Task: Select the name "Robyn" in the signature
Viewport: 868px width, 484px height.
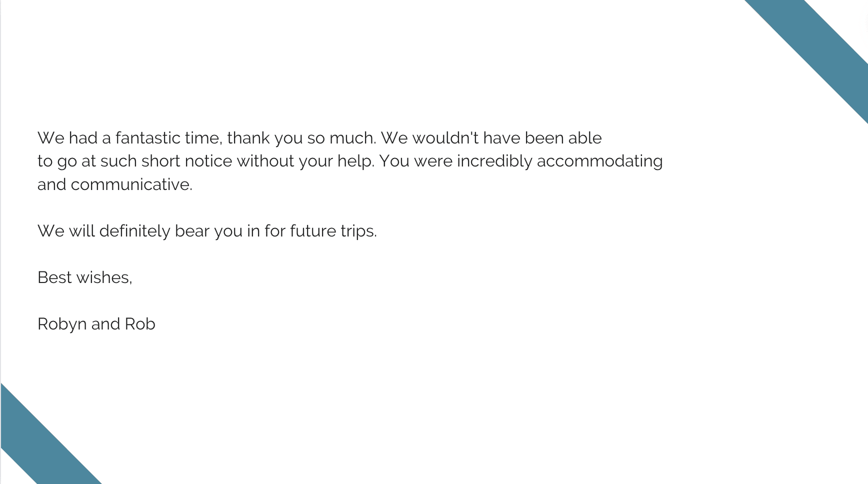Action: pyautogui.click(x=62, y=324)
